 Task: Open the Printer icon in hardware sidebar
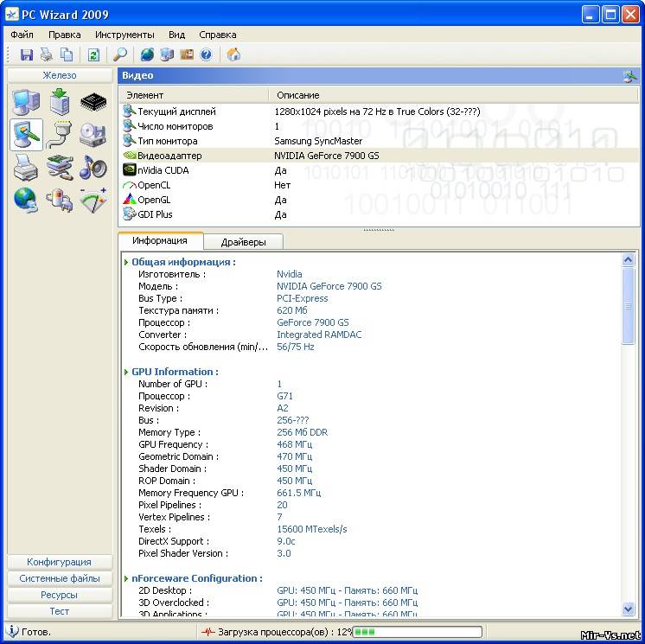click(x=26, y=167)
